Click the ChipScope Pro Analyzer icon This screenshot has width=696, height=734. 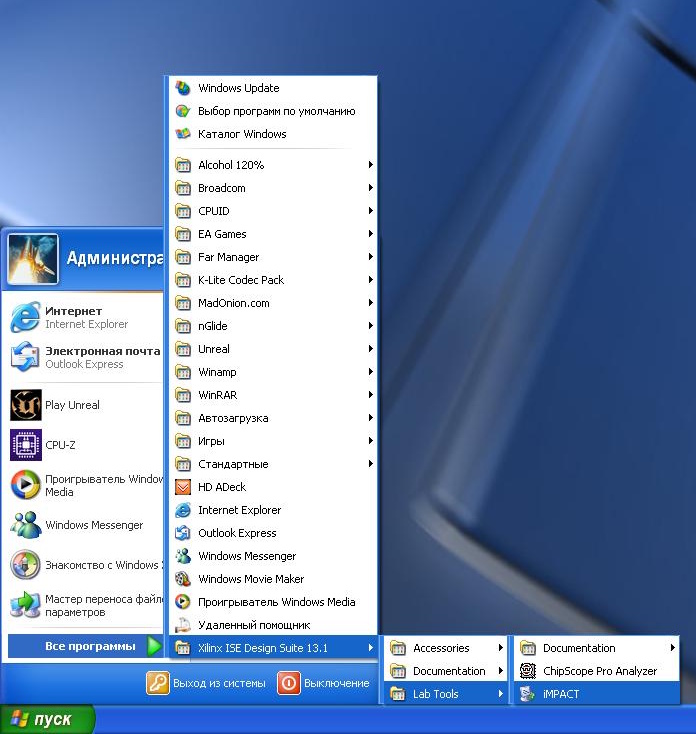click(527, 671)
